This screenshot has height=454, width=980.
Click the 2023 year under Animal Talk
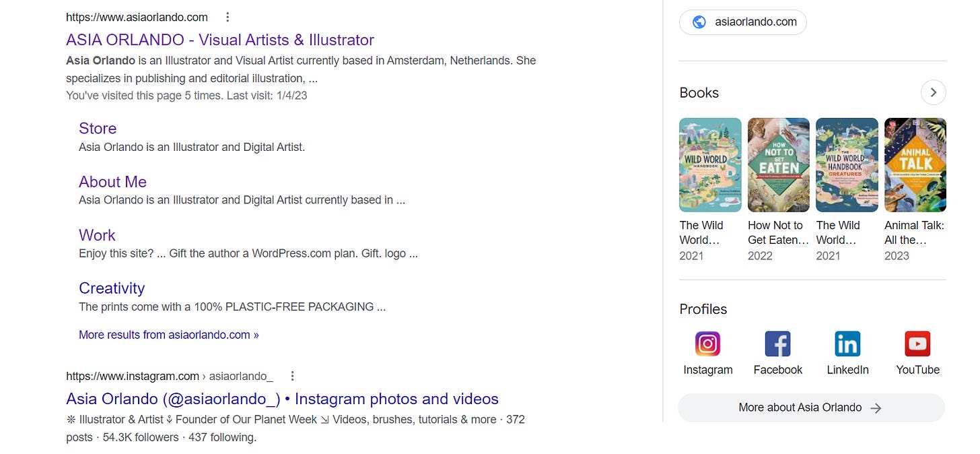pyautogui.click(x=897, y=256)
